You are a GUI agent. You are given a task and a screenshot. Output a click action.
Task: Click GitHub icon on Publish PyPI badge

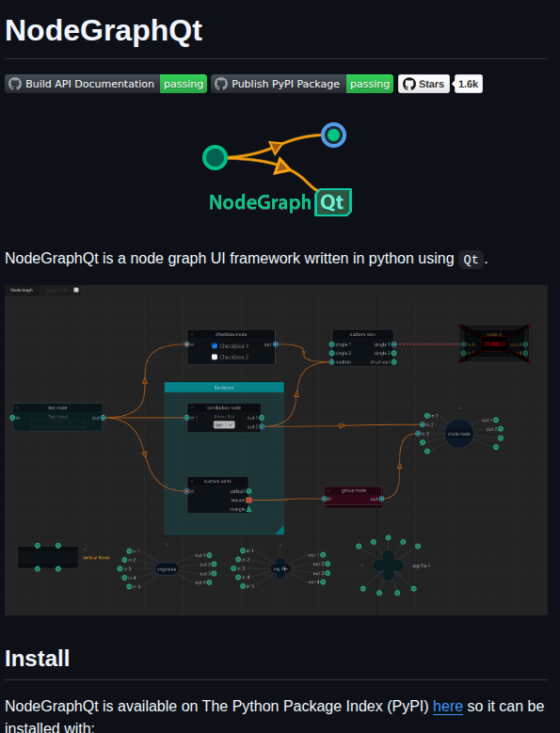[x=221, y=84]
